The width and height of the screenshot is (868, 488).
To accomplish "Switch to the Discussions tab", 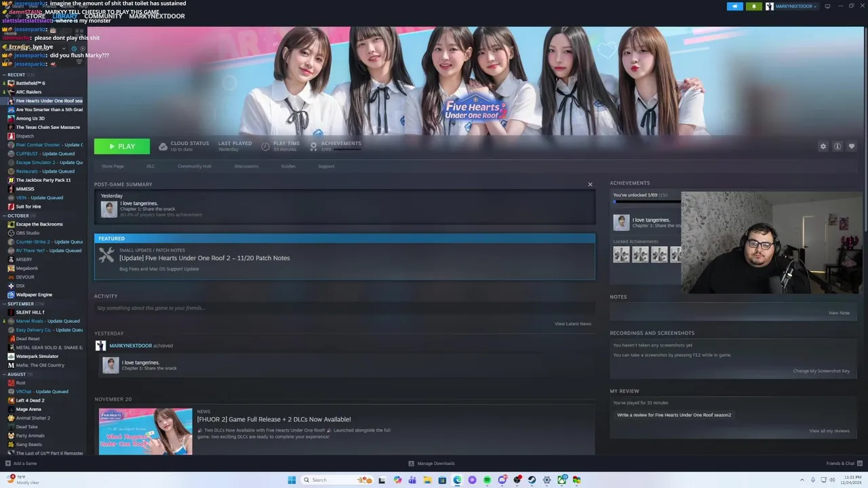I will point(246,166).
